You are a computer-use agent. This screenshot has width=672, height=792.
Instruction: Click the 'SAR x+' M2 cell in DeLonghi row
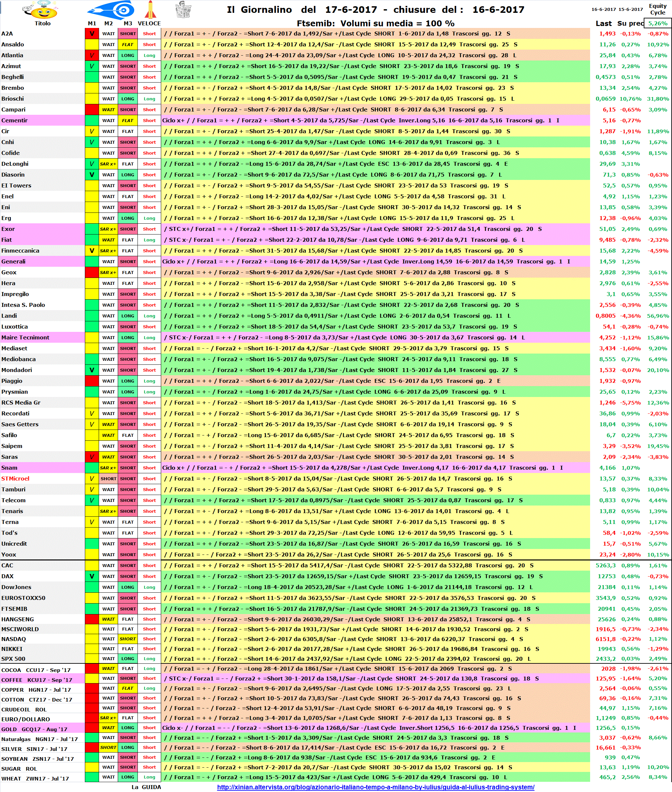pos(109,164)
